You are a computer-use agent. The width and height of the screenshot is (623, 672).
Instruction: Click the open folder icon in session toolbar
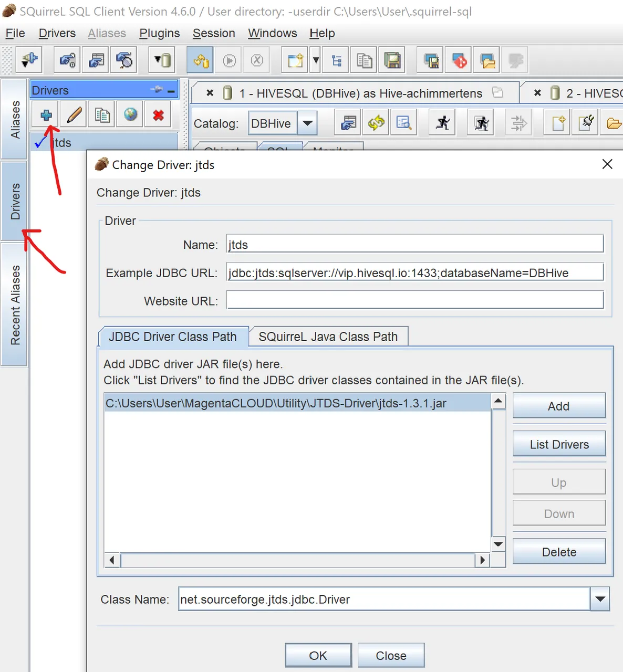point(612,123)
